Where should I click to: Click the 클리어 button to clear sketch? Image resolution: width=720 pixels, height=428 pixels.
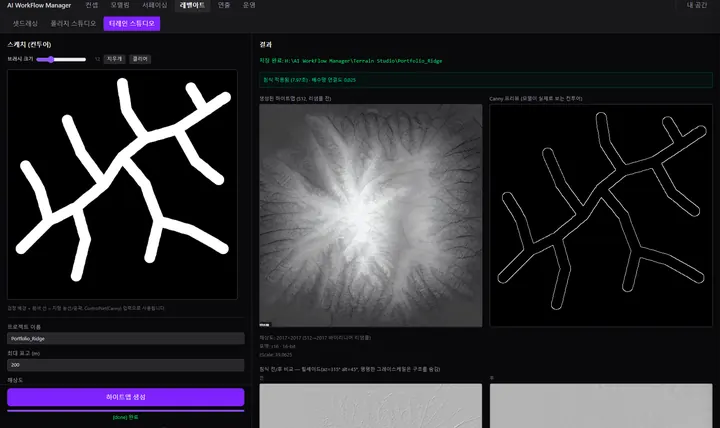pos(140,59)
